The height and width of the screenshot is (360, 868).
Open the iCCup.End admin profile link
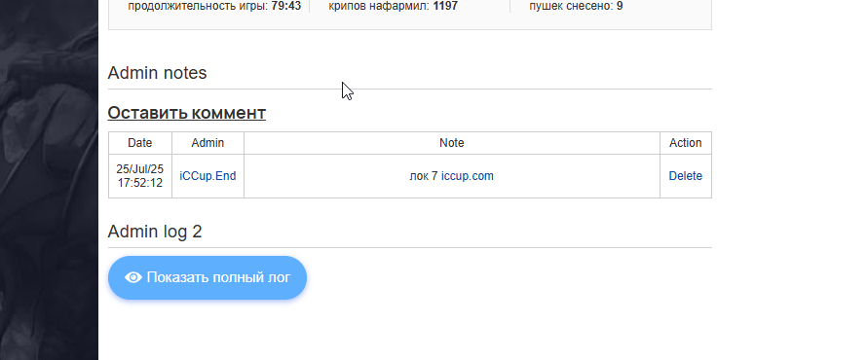pyautogui.click(x=208, y=176)
